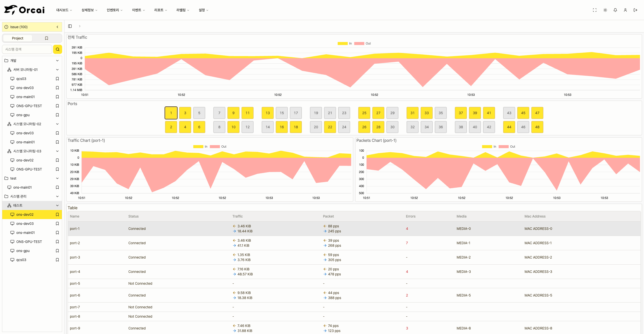Viewport: 644px width, 334px height.
Task: Toggle bookmark for qcs03 under 서버 모니터링-01
Action: 57,79
